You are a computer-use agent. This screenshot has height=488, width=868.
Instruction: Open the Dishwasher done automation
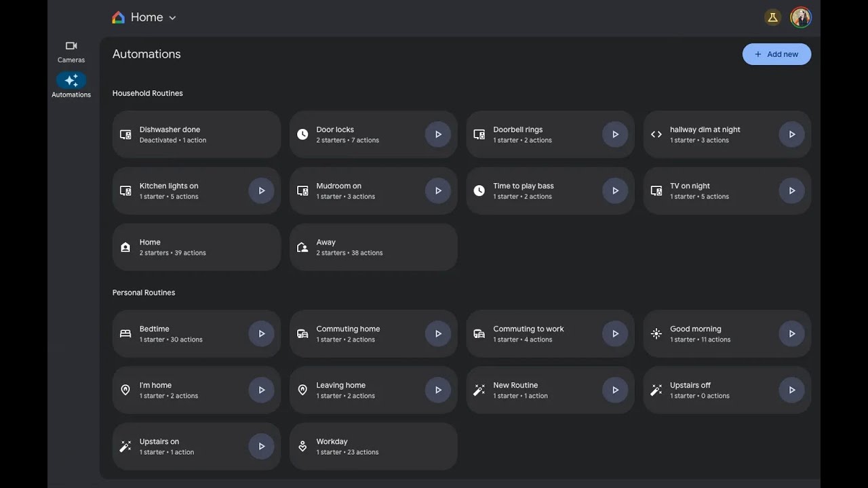tap(196, 134)
